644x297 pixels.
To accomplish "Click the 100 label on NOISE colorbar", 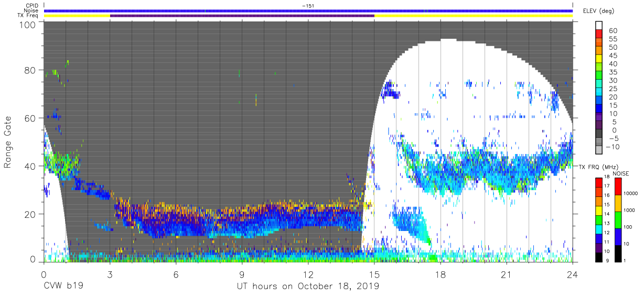I will tap(628, 227).
